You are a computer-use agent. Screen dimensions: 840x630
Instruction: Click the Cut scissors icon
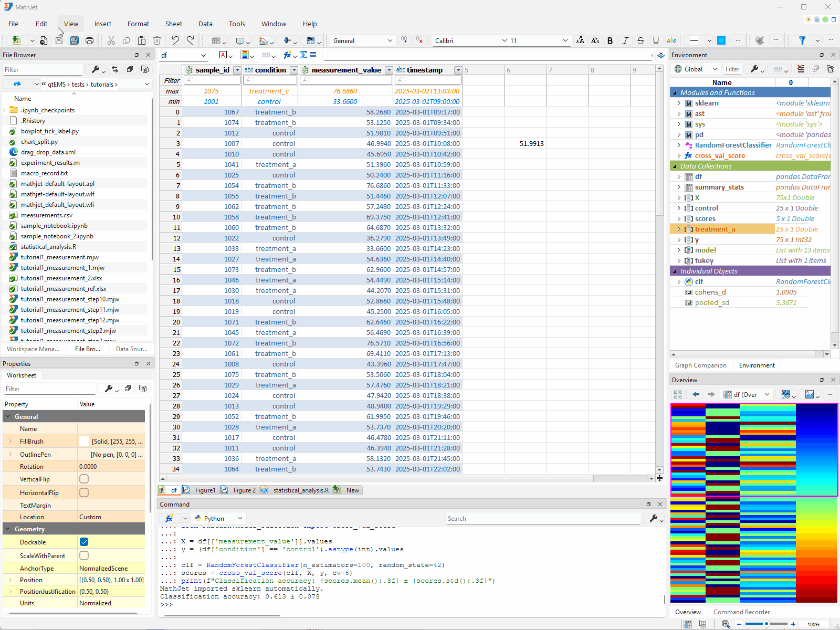click(x=111, y=40)
